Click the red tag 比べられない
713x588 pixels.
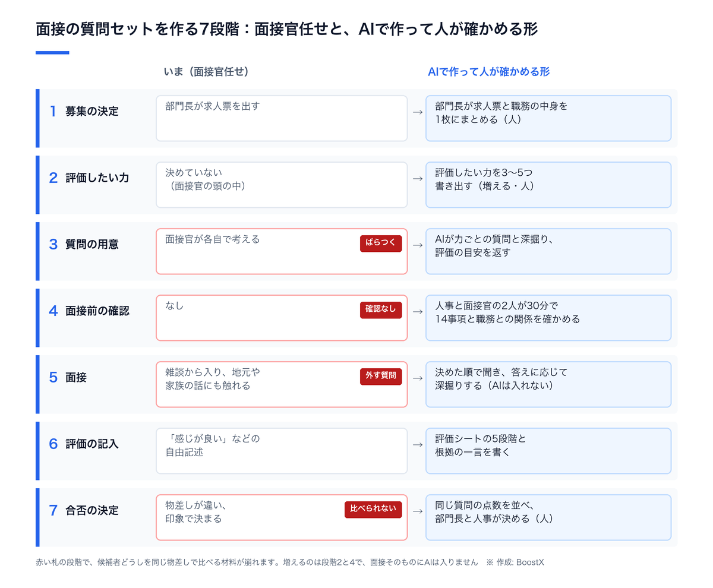[373, 510]
